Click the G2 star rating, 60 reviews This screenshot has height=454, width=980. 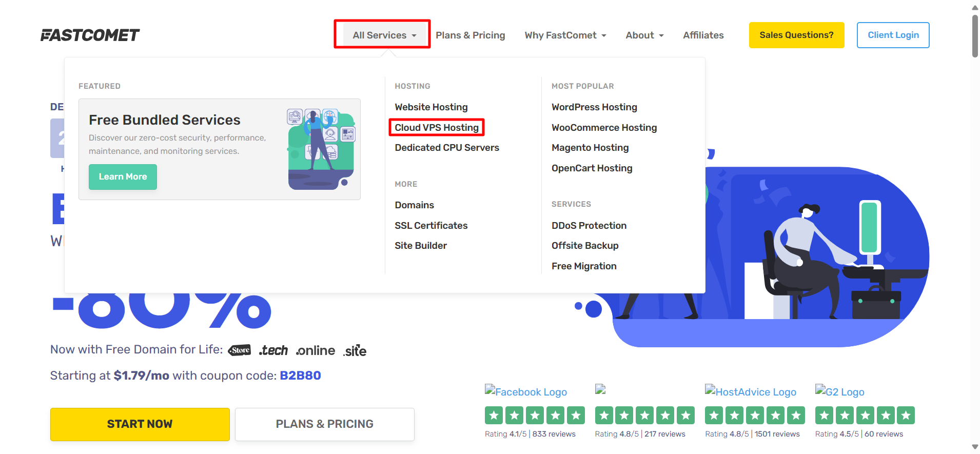click(x=865, y=415)
